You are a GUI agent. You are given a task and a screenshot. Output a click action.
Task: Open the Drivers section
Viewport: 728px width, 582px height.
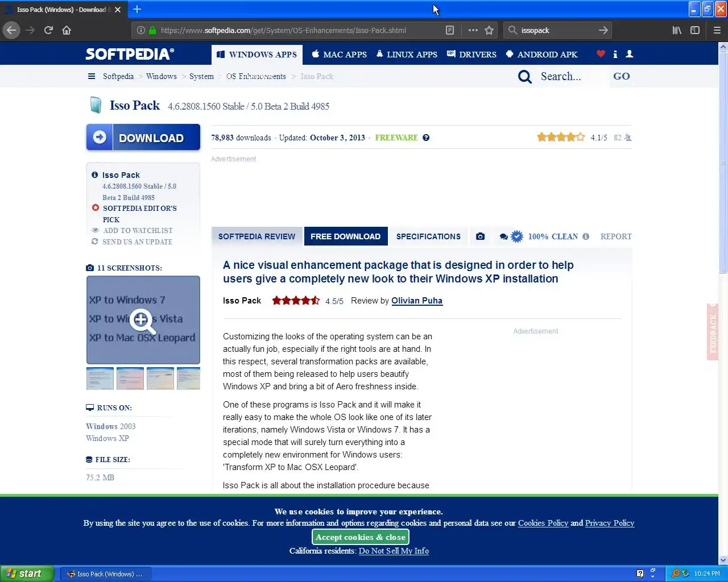472,55
